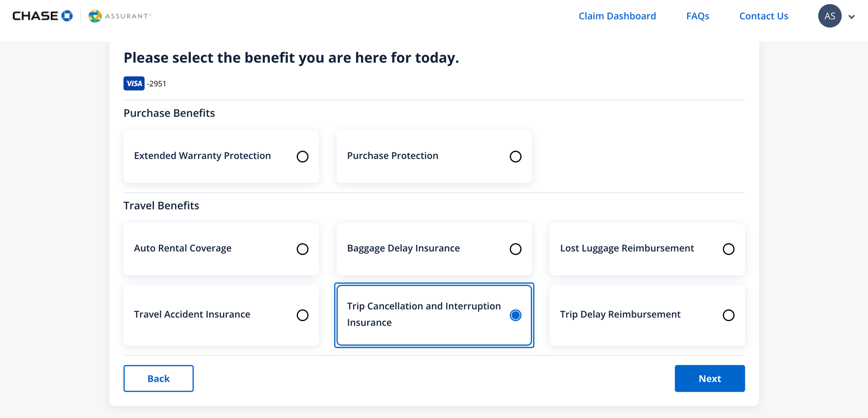Viewport: 868px width, 418px height.
Task: Expand the account dropdown chevron
Action: point(852,16)
